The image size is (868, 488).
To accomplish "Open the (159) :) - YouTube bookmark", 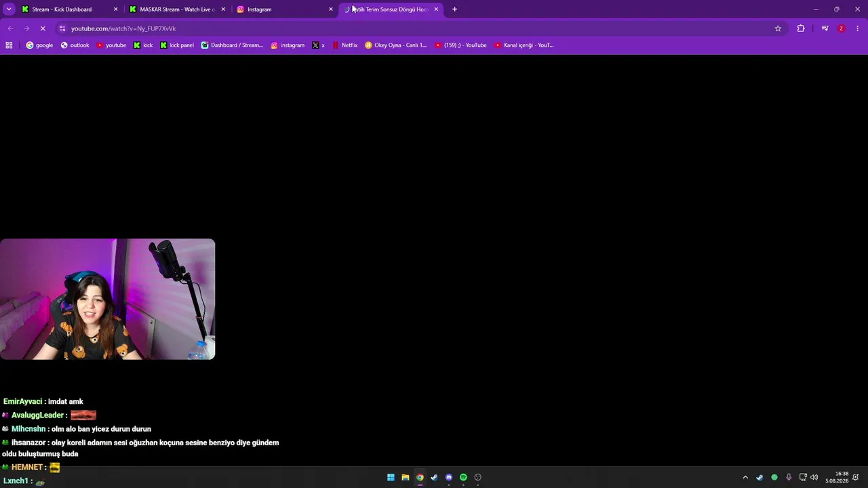I will (x=461, y=45).
